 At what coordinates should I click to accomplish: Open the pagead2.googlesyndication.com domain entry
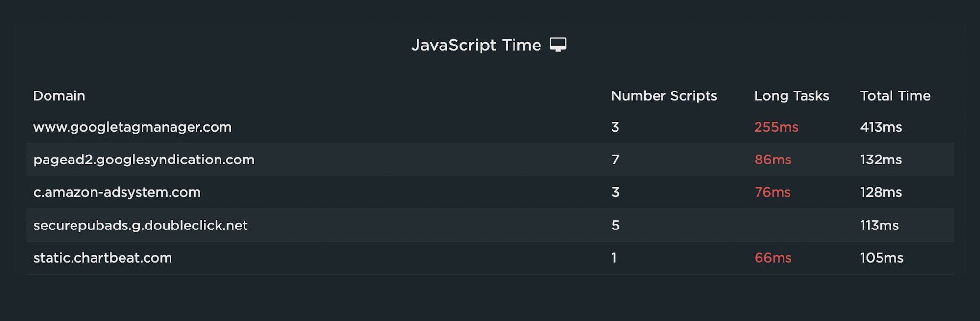pos(144,160)
